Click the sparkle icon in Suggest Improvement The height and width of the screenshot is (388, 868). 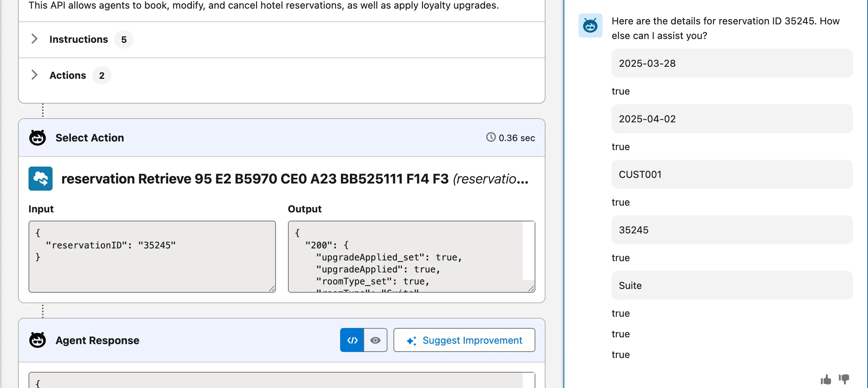(x=411, y=341)
